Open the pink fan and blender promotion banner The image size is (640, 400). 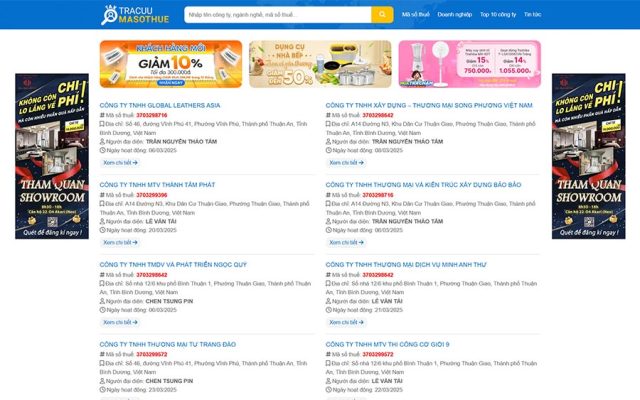[469, 64]
